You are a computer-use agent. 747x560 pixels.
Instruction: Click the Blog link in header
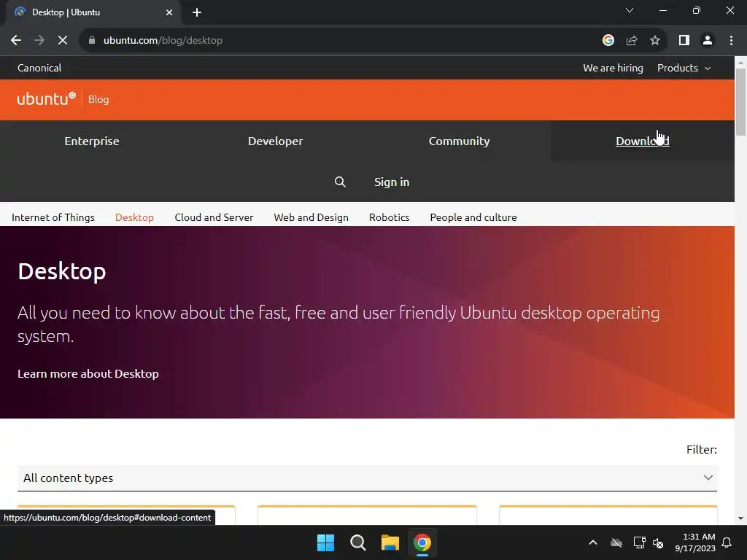pos(98,99)
